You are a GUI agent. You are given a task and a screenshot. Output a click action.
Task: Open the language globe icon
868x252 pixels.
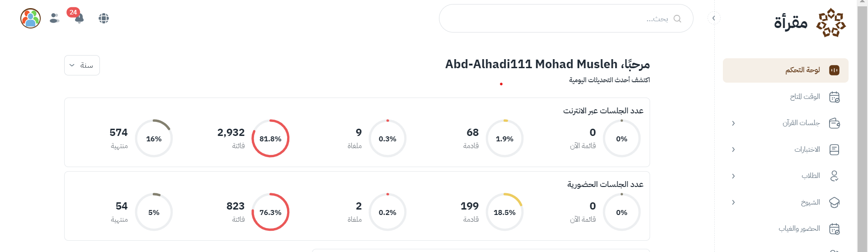(x=104, y=18)
